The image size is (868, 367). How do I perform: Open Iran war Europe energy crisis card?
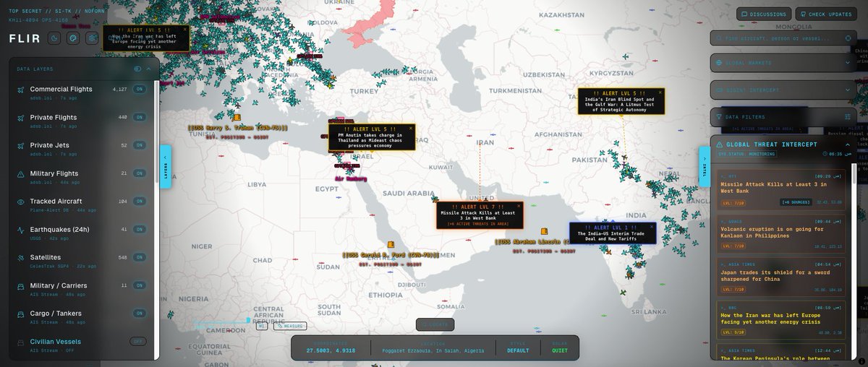pyautogui.click(x=781, y=321)
